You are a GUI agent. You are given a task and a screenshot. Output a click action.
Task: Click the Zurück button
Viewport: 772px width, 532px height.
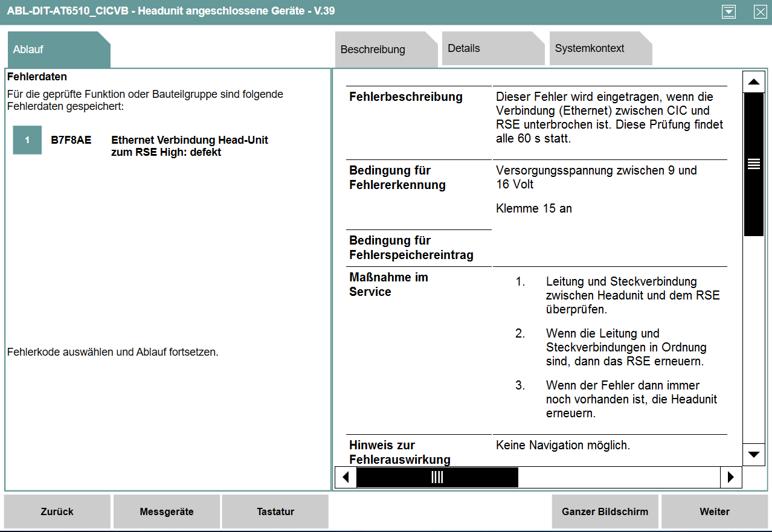(x=57, y=511)
